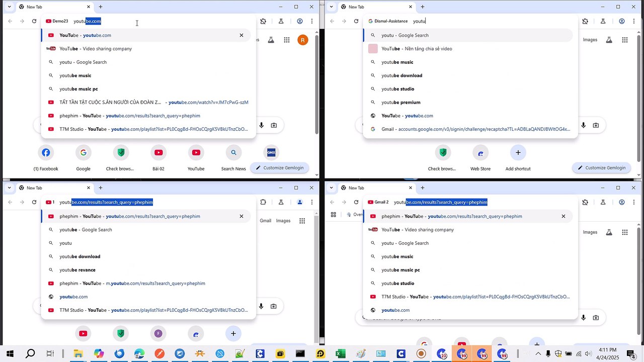Open the Apps bookmark grid in Gmail 2 window

click(333, 215)
